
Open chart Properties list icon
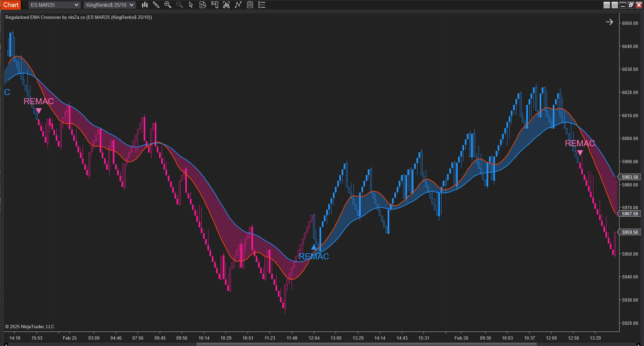tap(261, 5)
